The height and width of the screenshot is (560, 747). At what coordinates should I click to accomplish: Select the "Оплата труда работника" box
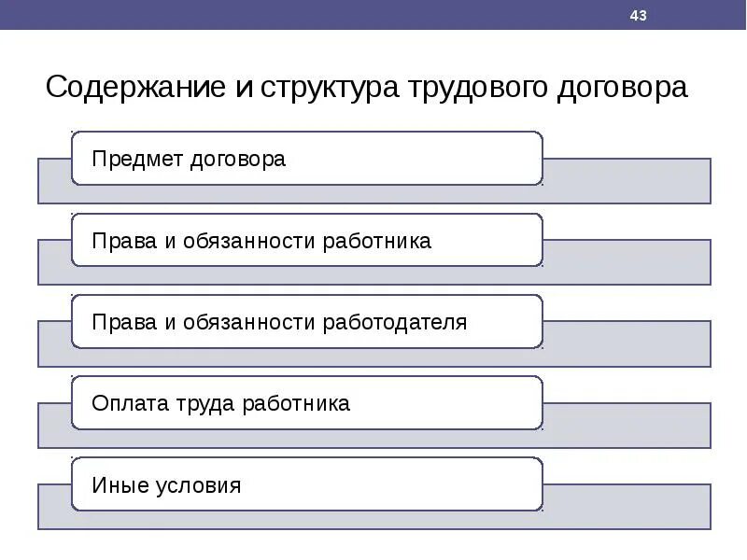click(307, 403)
